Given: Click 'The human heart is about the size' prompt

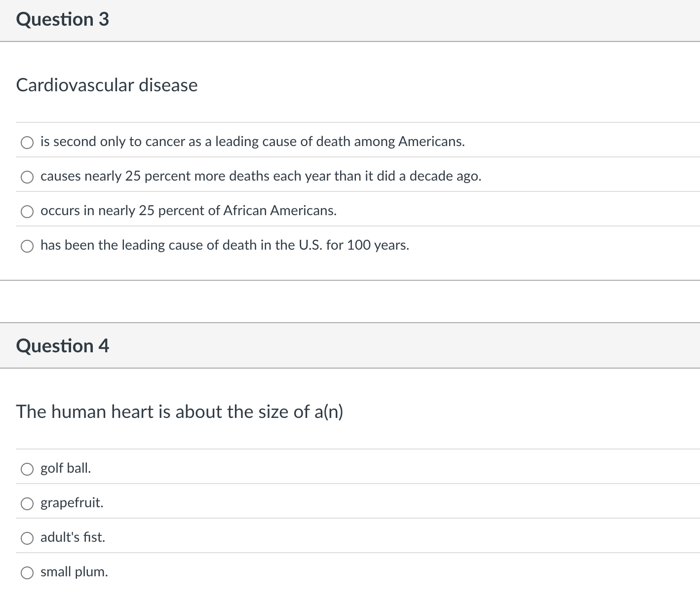Looking at the screenshot, I should coord(180,412).
